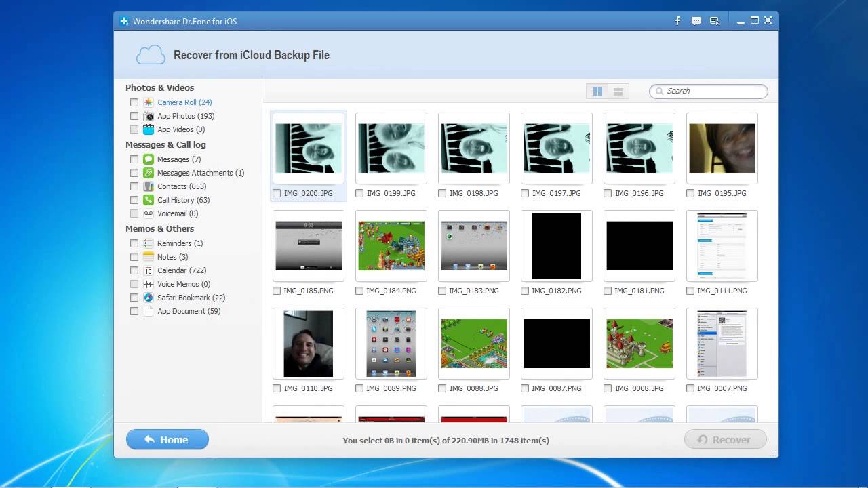Select the IMG_0089.PNG home screen thumbnail
The width and height of the screenshot is (868, 488).
[x=391, y=344]
